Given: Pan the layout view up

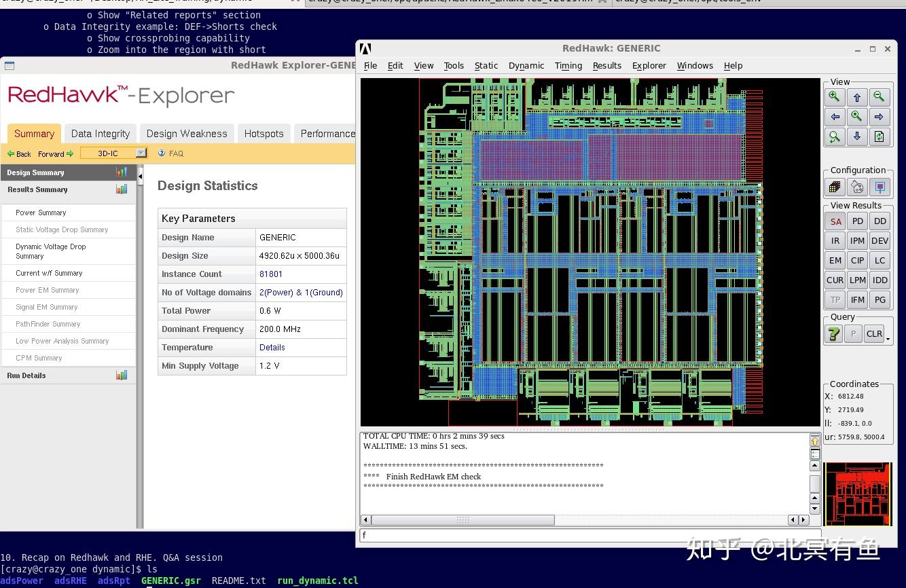Looking at the screenshot, I should pyautogui.click(x=857, y=97).
